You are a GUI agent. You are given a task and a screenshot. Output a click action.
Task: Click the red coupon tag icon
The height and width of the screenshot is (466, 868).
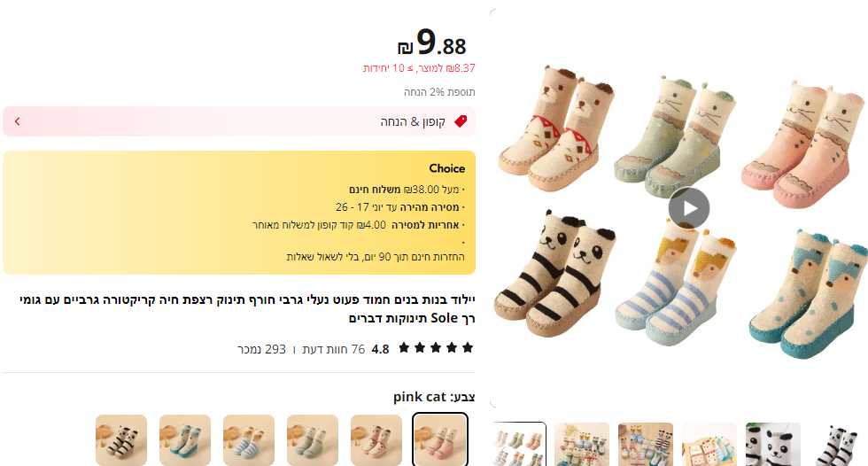click(x=461, y=121)
